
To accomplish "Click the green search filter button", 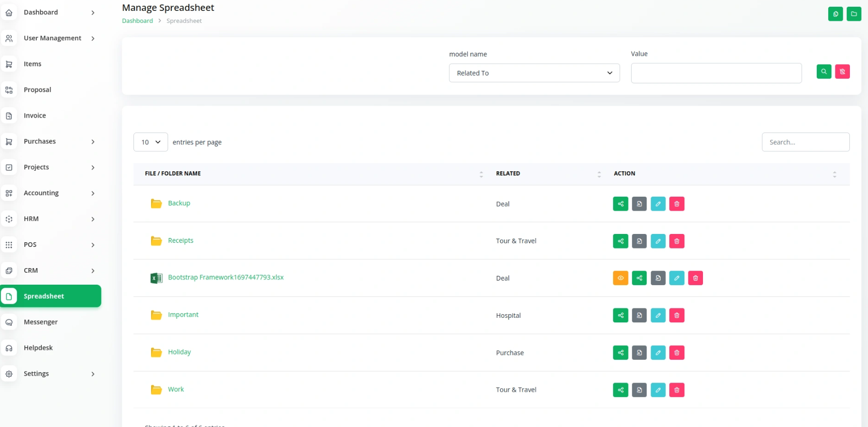I will click(824, 72).
